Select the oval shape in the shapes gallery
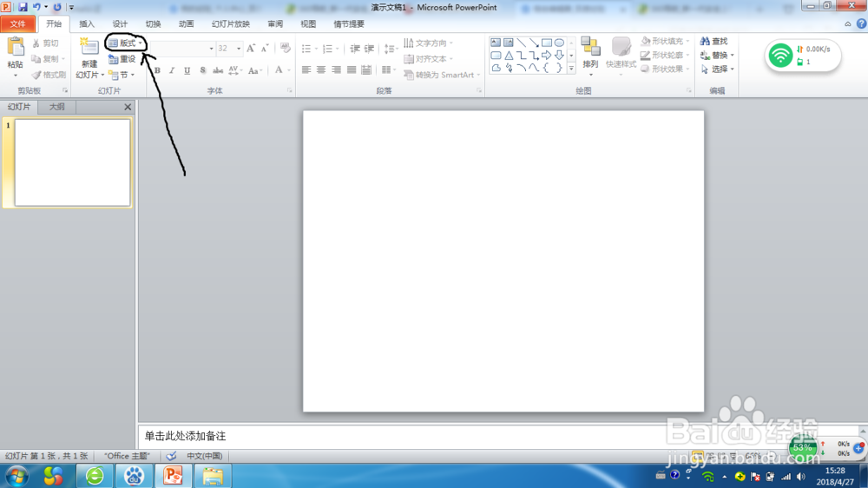 (559, 43)
